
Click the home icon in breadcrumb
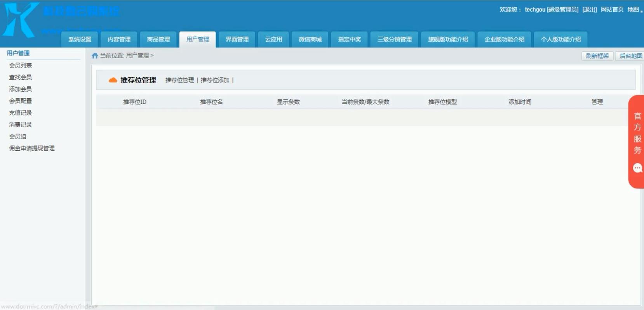pos(95,56)
